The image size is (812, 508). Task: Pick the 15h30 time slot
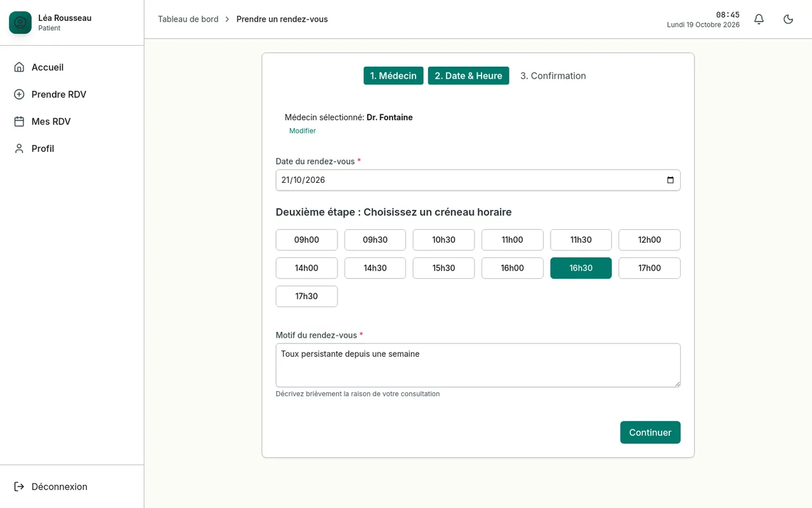click(x=443, y=268)
